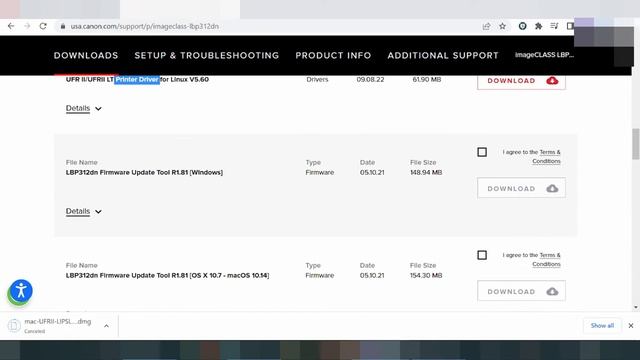This screenshot has width=640, height=360.
Task: Open the extensions puzzle icon
Action: point(538,26)
